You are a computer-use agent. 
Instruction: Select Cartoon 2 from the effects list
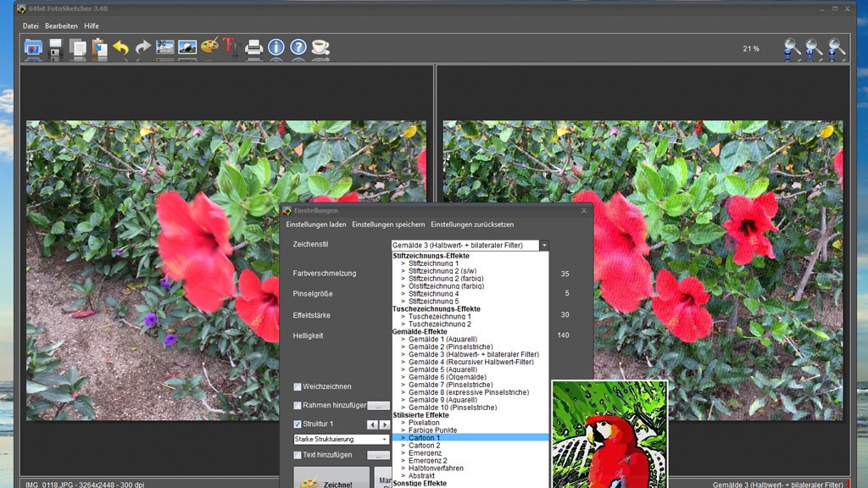click(x=424, y=446)
